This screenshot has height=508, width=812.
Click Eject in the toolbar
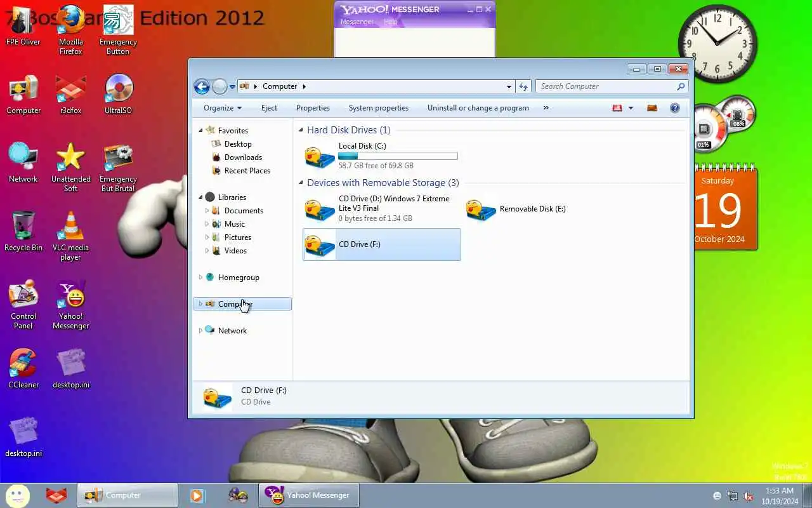click(269, 108)
